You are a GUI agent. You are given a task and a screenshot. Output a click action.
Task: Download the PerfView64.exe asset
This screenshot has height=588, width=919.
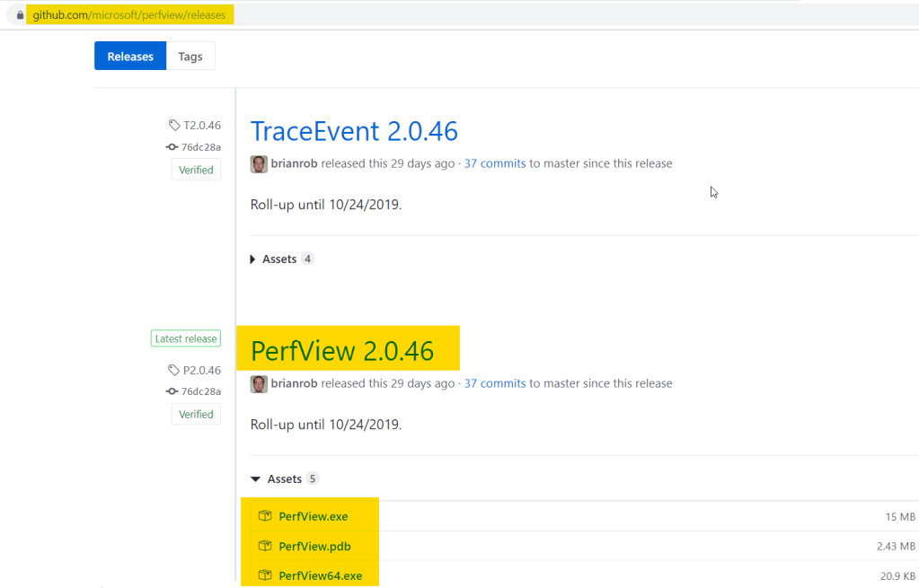(x=320, y=575)
